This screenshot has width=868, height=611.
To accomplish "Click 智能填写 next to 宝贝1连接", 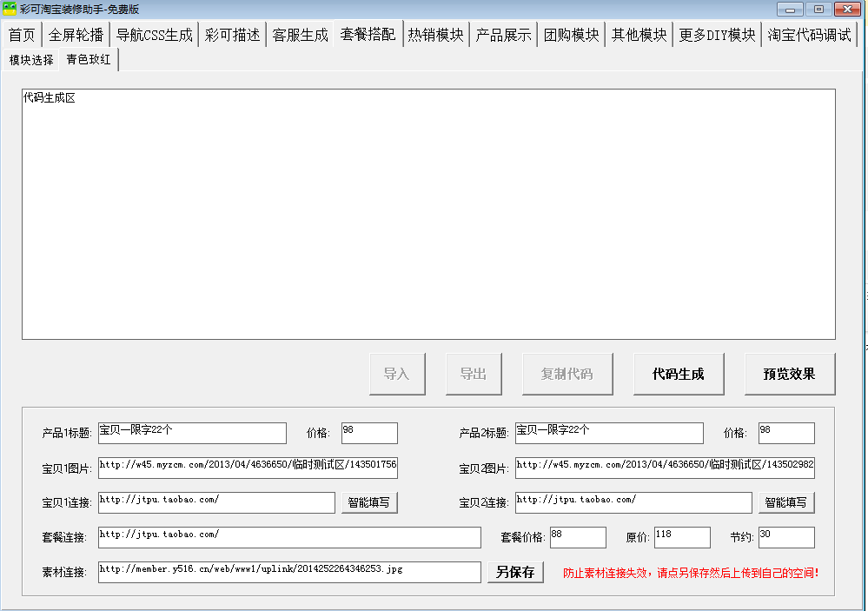I will (x=369, y=502).
